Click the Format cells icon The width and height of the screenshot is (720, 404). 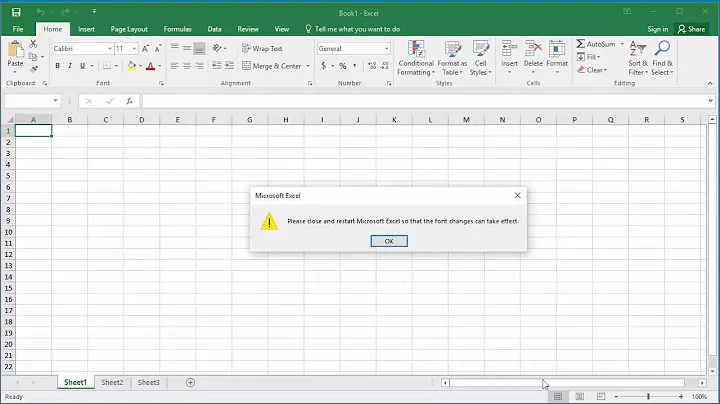click(x=557, y=49)
